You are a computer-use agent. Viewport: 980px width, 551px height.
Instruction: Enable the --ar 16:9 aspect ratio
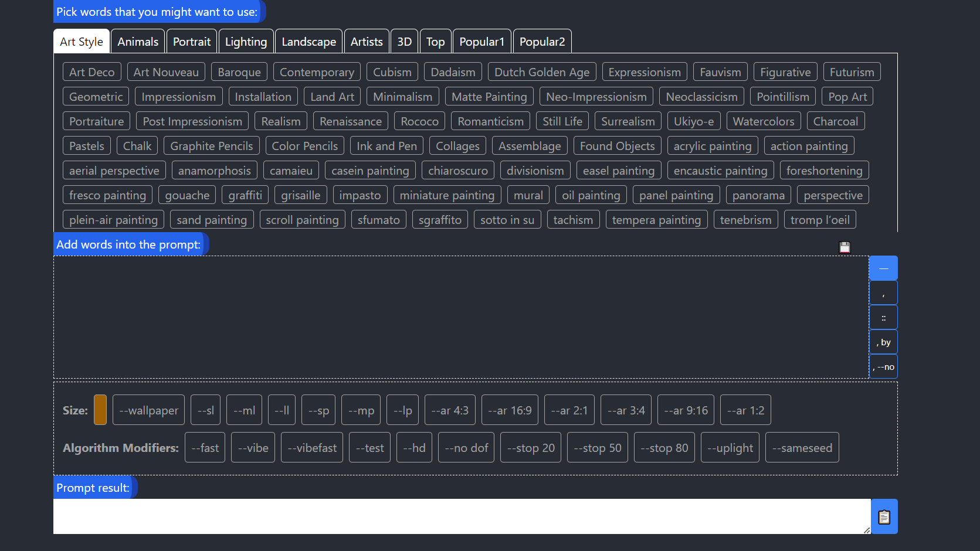[x=510, y=410]
